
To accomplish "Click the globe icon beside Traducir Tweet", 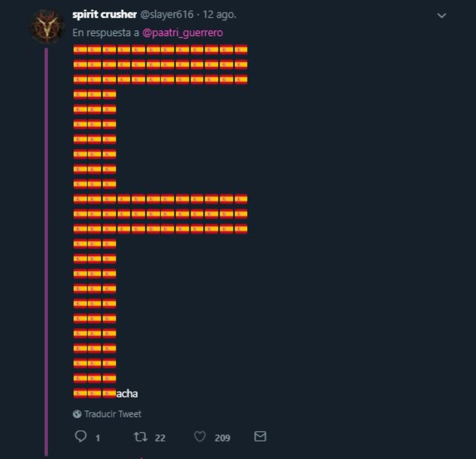I will coord(77,414).
